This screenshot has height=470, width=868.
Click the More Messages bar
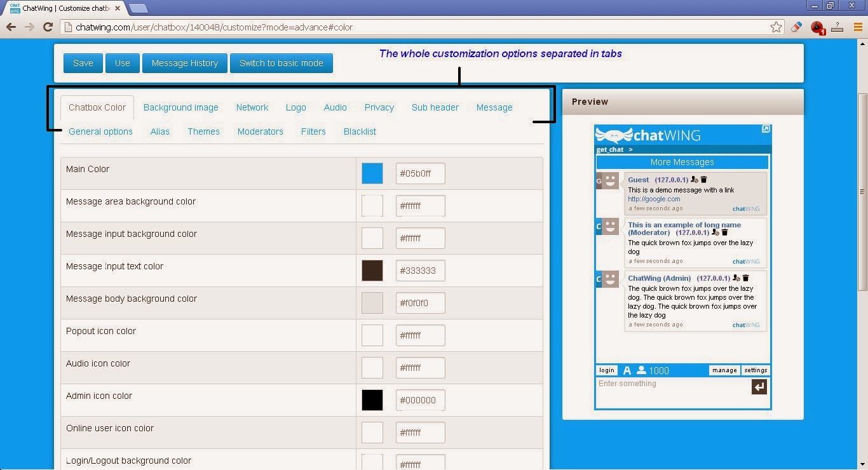click(682, 162)
